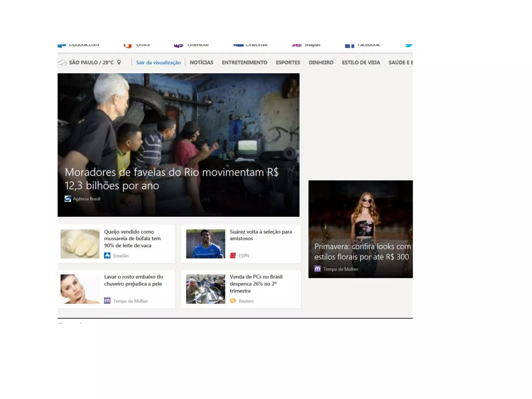Open the NOTÍCIAS menu tab

201,63
